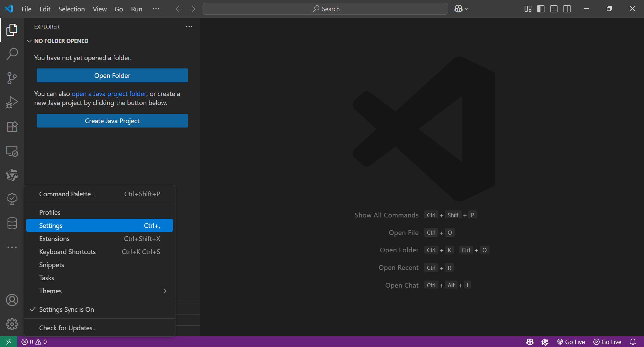The height and width of the screenshot is (347, 644).
Task: Open errors and warnings count in status bar
Action: click(x=34, y=342)
